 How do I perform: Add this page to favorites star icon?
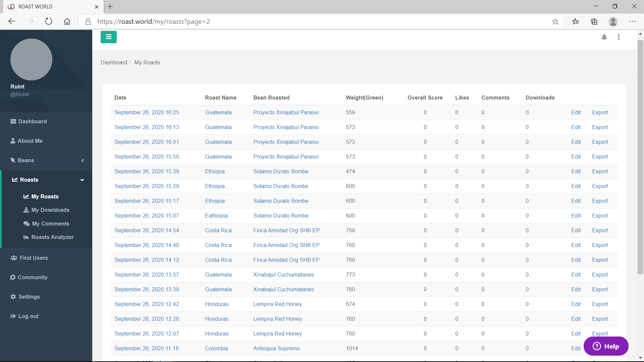[555, 21]
